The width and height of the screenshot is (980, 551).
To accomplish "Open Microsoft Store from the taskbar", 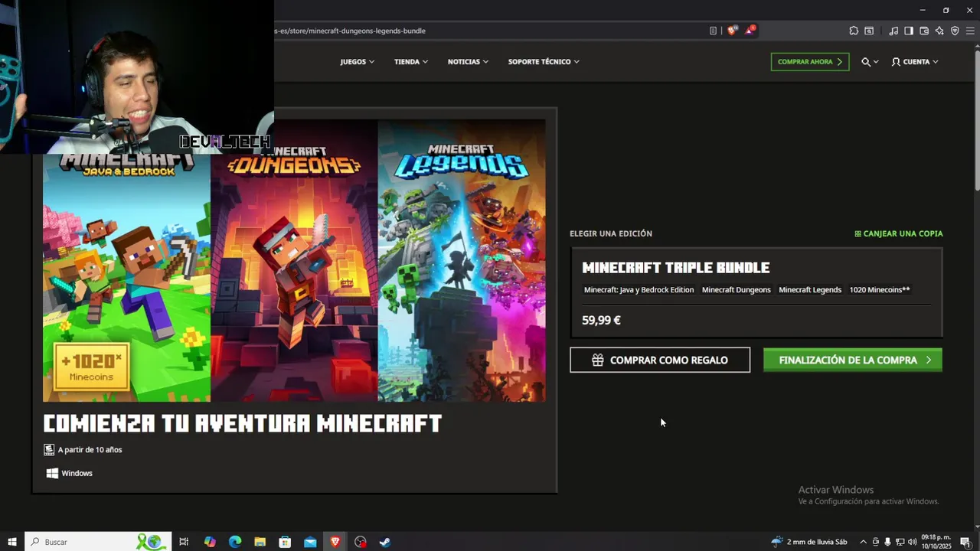I will [x=285, y=542].
